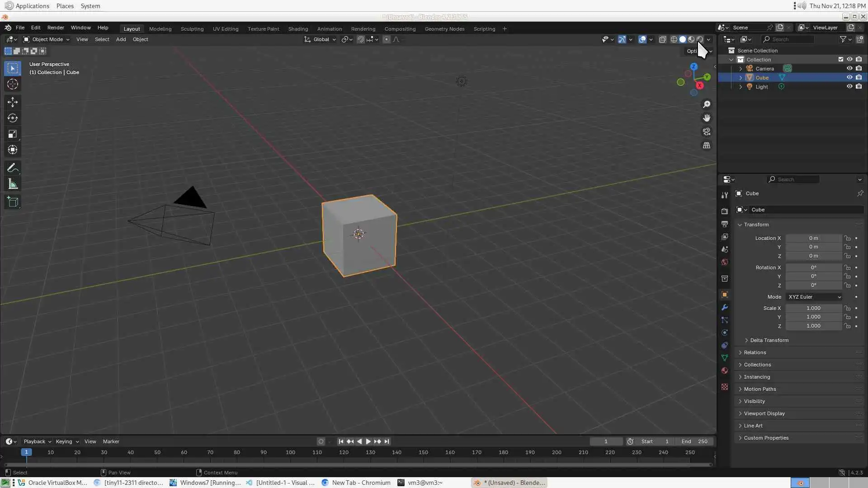Choose the Add Cube tool

pos(13,202)
